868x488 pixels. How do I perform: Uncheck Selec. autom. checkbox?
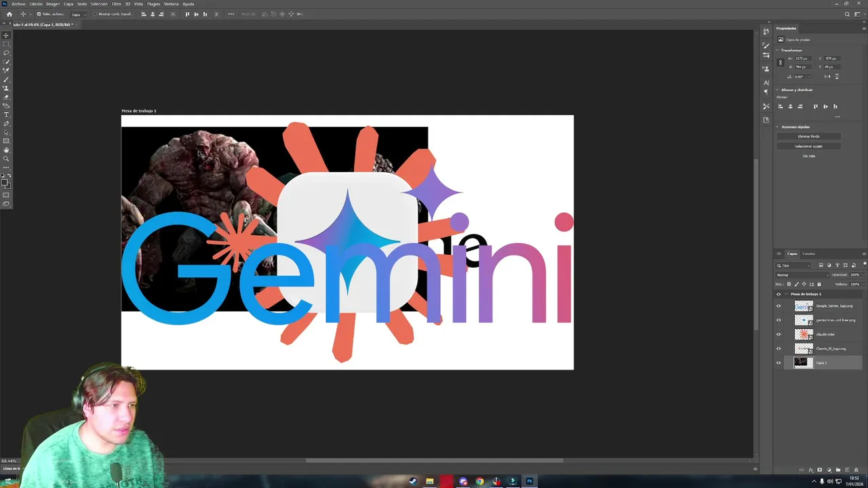coord(39,14)
